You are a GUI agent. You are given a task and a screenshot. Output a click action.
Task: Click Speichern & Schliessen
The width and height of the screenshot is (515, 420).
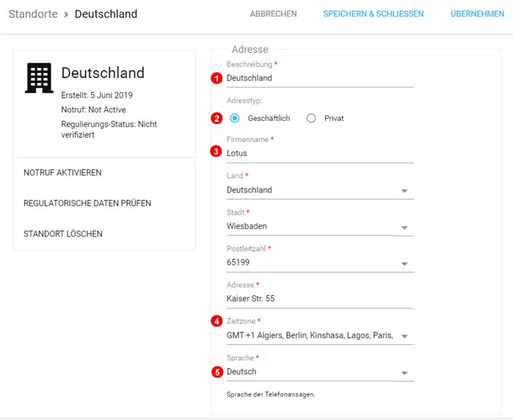coord(373,14)
